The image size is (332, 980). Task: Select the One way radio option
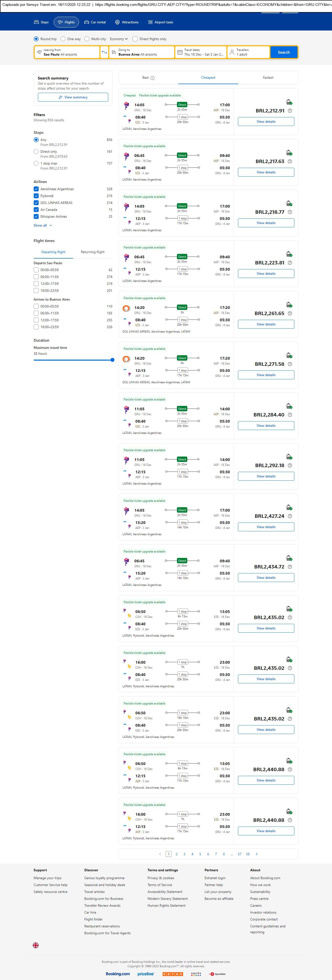63,39
